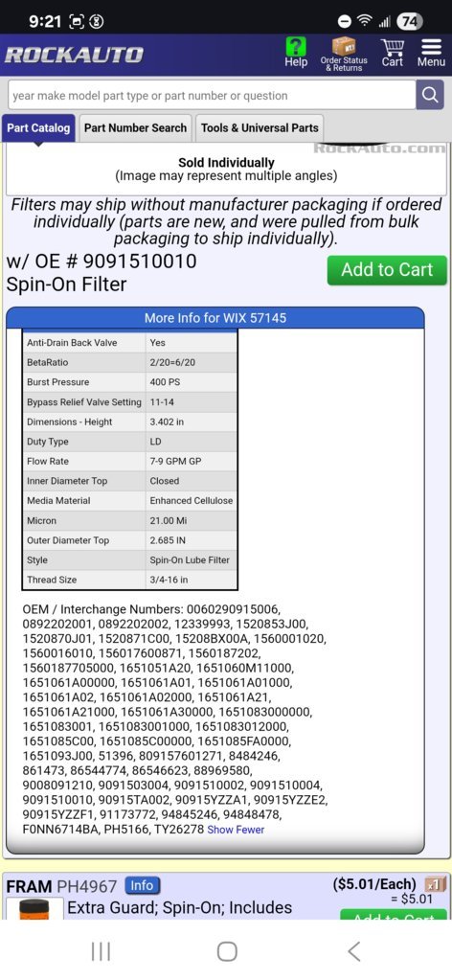
Task: Tap the search magnifier button
Action: click(430, 95)
